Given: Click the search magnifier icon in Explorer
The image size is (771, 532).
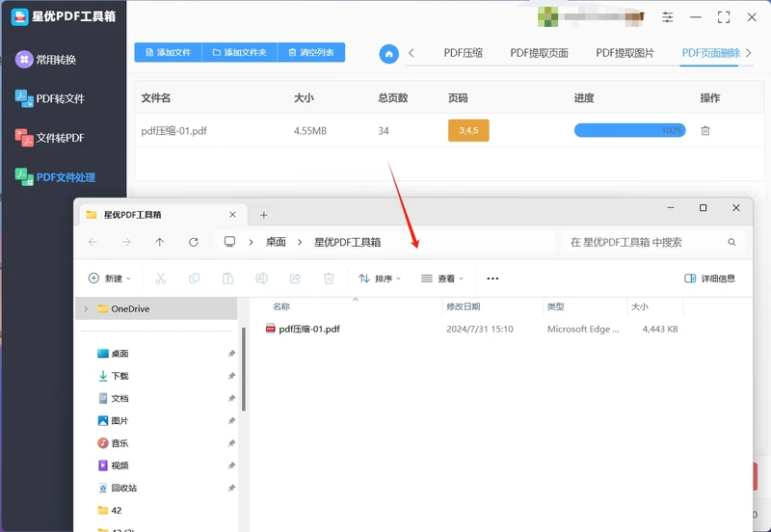Looking at the screenshot, I should click(731, 242).
